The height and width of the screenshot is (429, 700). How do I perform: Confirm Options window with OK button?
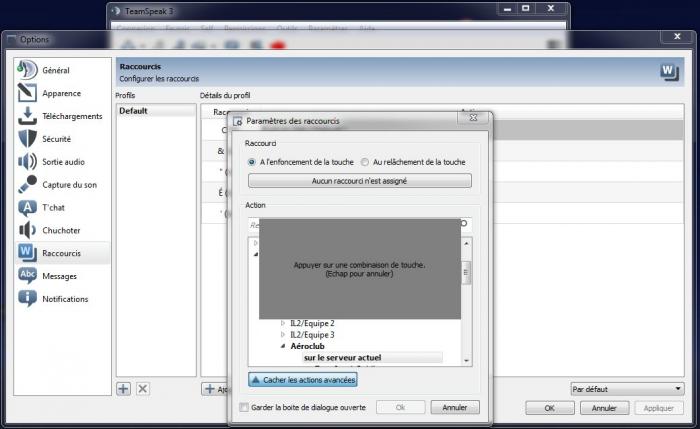(x=550, y=408)
